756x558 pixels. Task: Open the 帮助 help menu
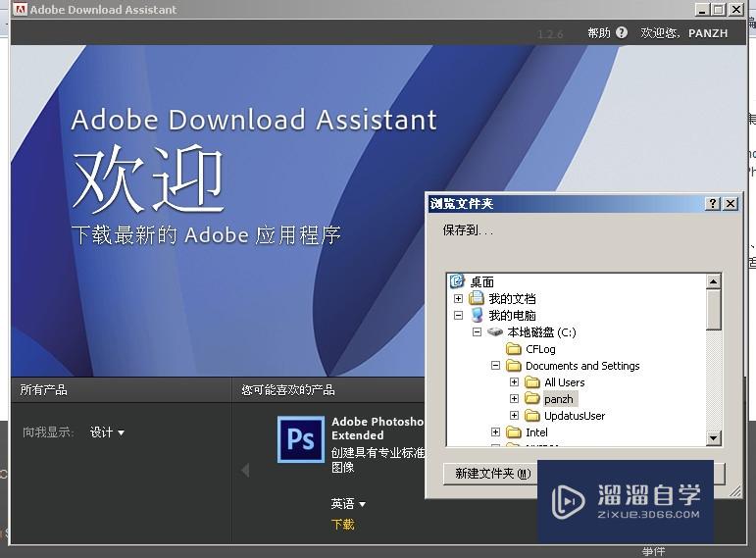pyautogui.click(x=599, y=32)
